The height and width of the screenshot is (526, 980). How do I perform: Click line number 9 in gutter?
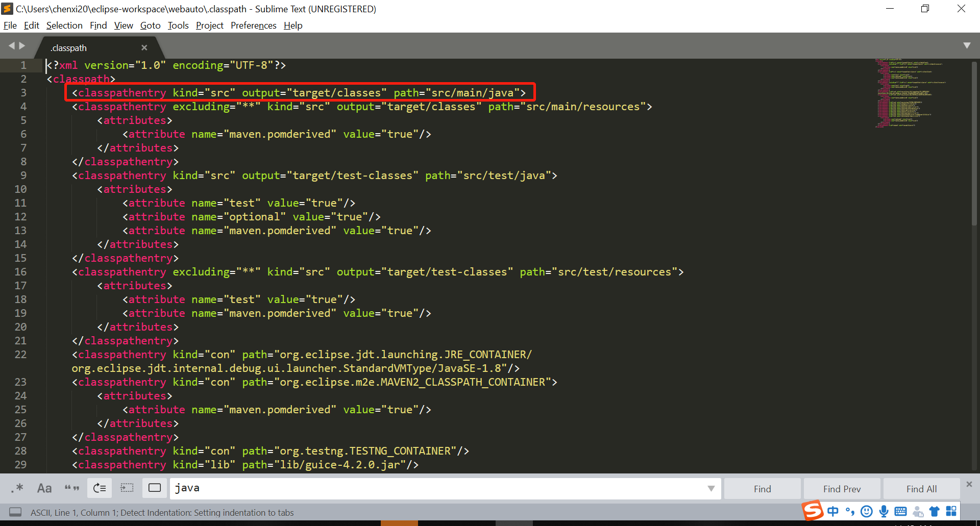23,176
